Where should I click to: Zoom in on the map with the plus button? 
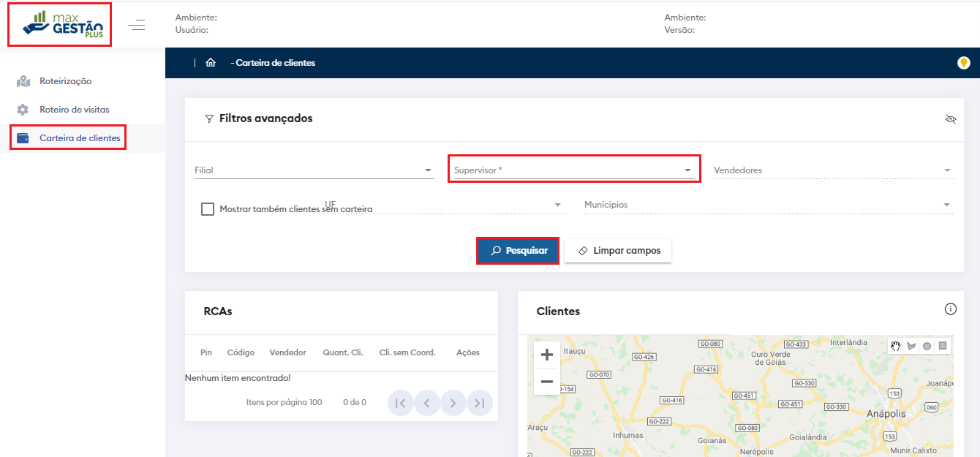[x=546, y=355]
